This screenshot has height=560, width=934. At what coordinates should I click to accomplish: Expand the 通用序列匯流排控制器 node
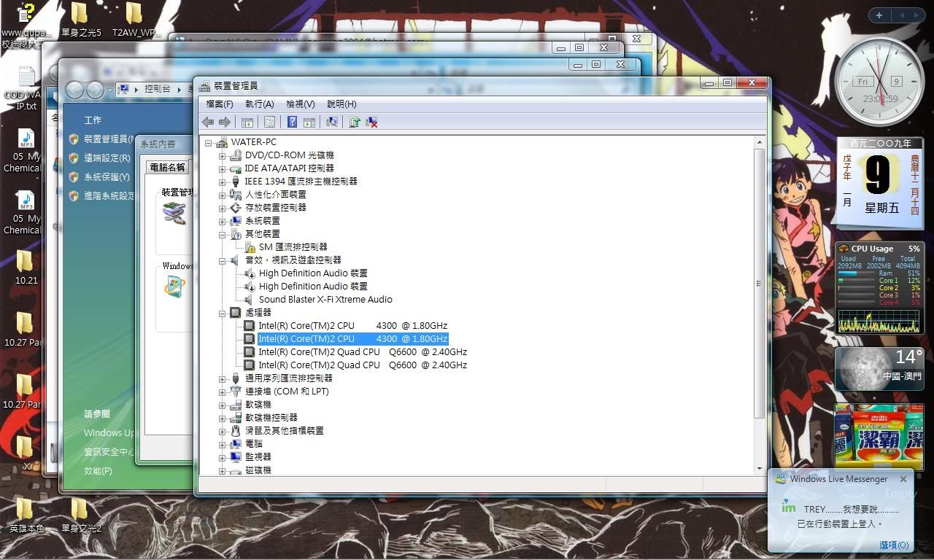[x=223, y=378]
